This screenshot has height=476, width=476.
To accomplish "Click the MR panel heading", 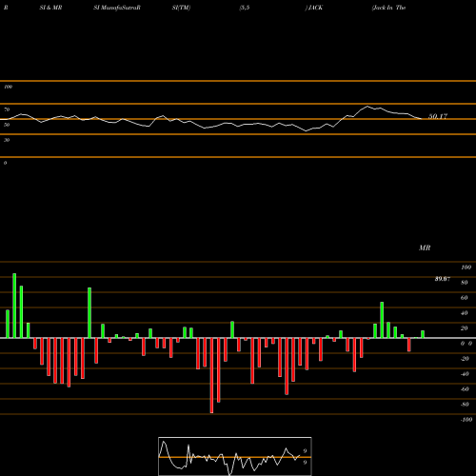I will click(x=425, y=248).
